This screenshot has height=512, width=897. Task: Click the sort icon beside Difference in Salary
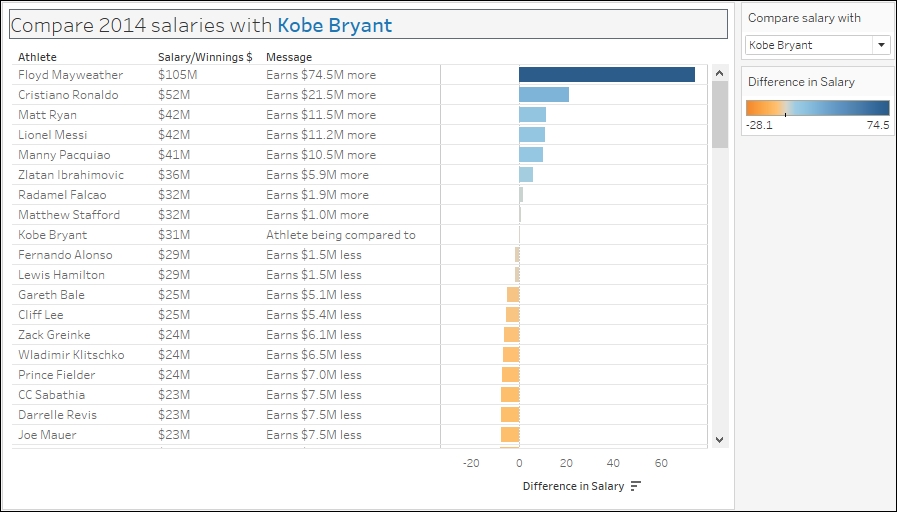click(636, 486)
